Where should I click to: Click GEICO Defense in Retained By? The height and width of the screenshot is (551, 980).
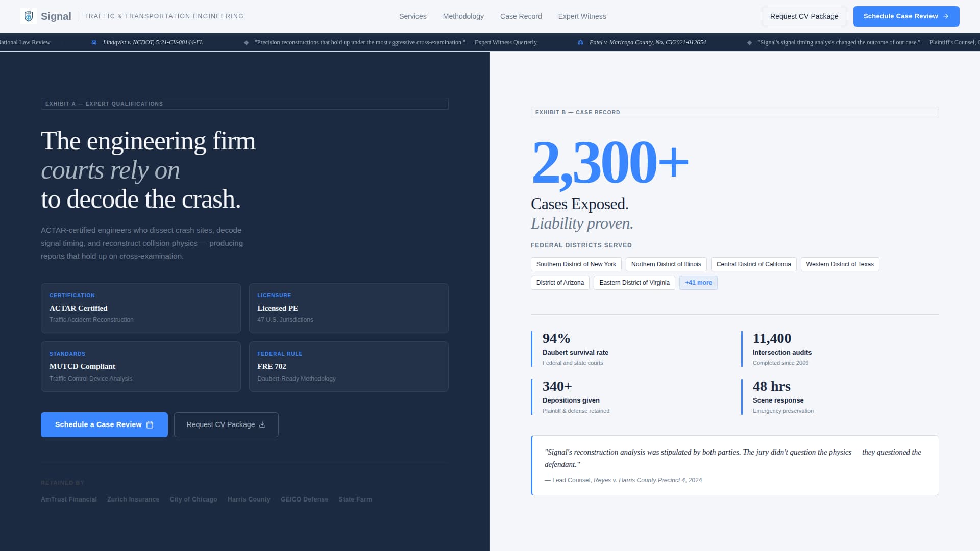tap(304, 499)
